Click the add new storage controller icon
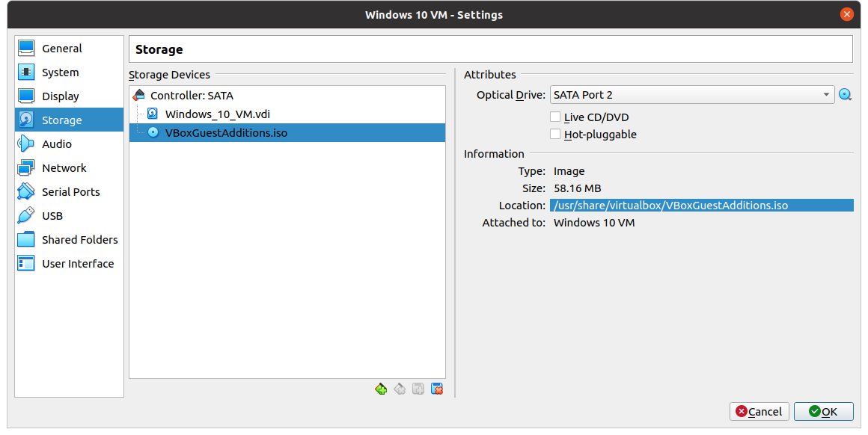 pos(381,389)
